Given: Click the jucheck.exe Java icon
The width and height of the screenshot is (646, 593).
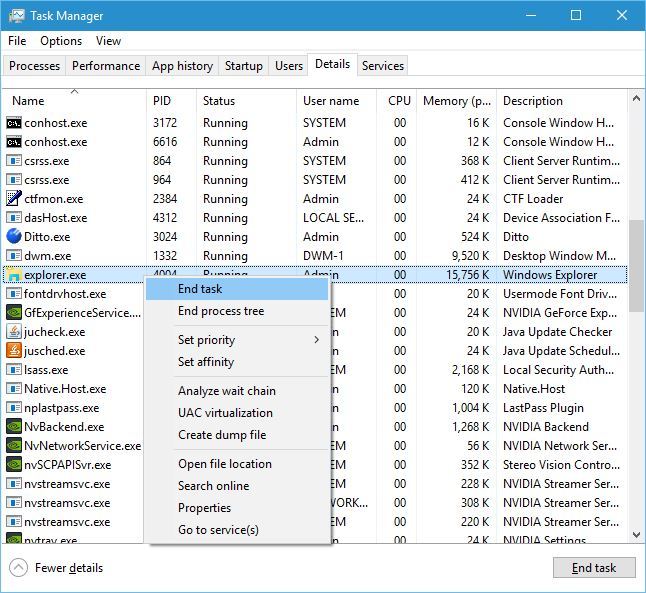Looking at the screenshot, I should point(14,331).
